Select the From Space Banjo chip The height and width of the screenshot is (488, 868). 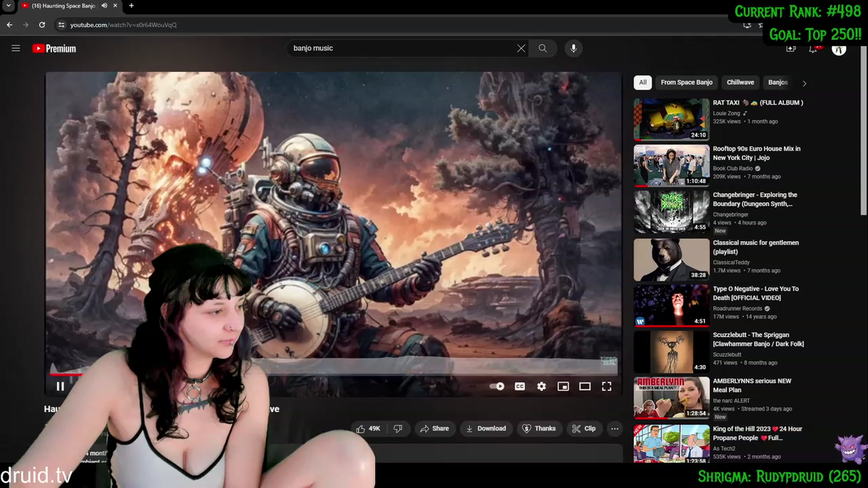[687, 83]
